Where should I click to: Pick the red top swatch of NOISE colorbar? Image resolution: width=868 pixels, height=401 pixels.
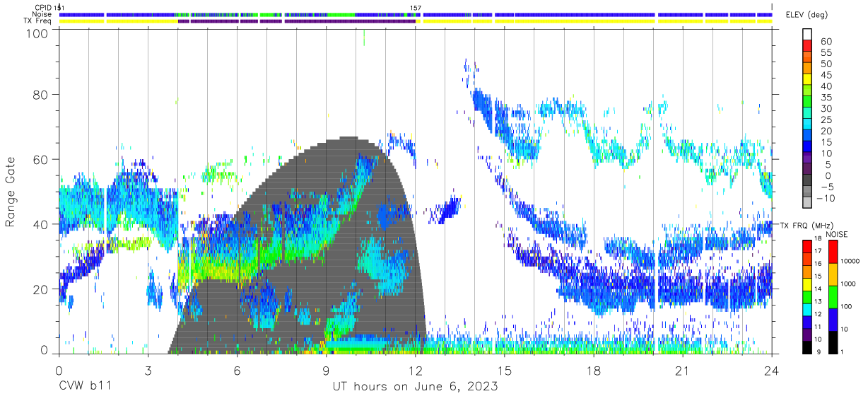pos(833,251)
